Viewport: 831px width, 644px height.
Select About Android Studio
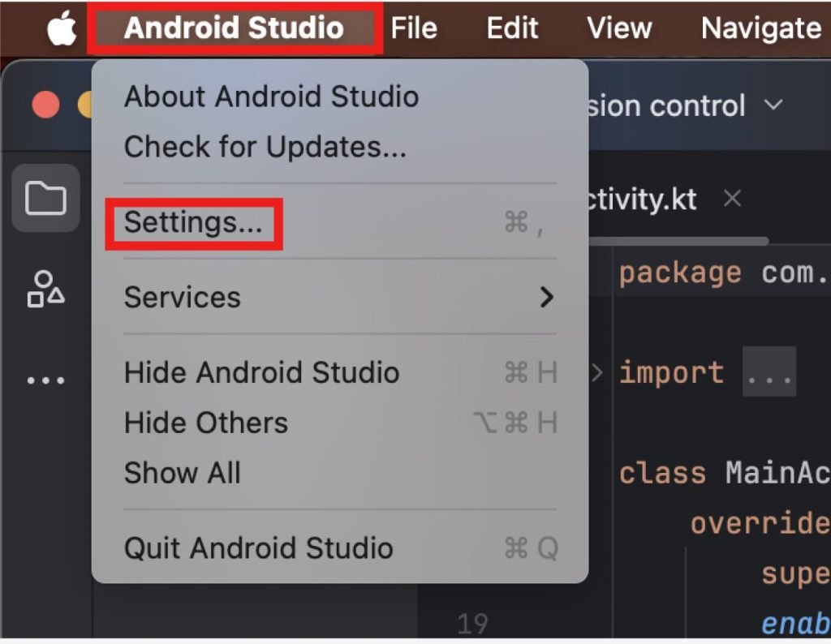pos(271,97)
